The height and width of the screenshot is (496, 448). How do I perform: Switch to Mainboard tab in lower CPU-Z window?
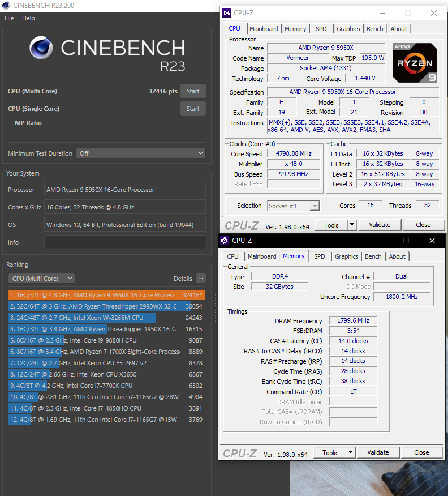pyautogui.click(x=262, y=256)
